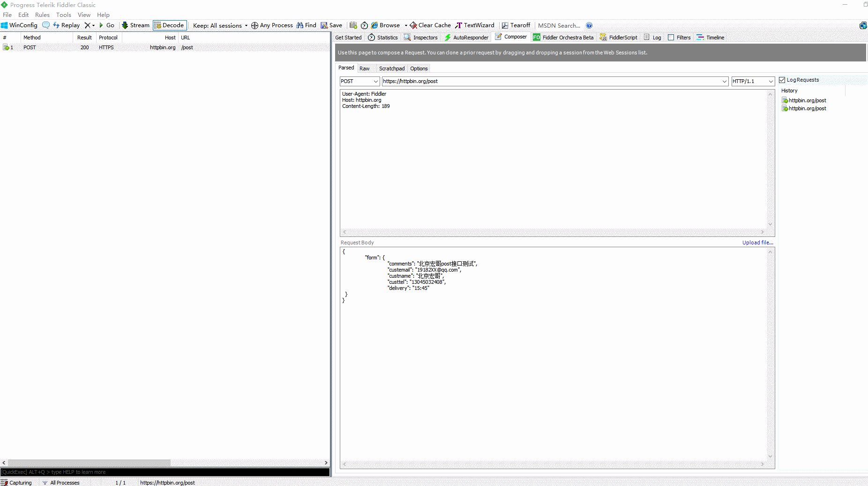Viewport: 868px width, 486px height.
Task: Select the Parsed composer sub-tab
Action: pyautogui.click(x=346, y=68)
